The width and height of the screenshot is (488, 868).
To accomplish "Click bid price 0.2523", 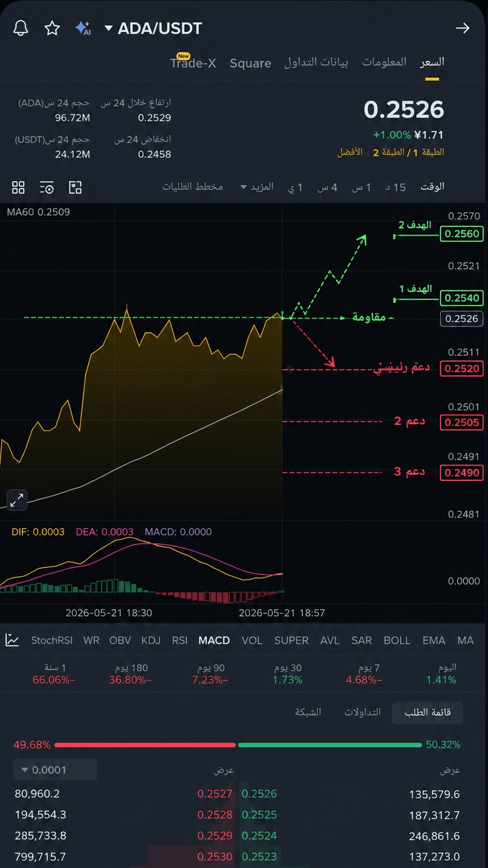I will tap(259, 857).
